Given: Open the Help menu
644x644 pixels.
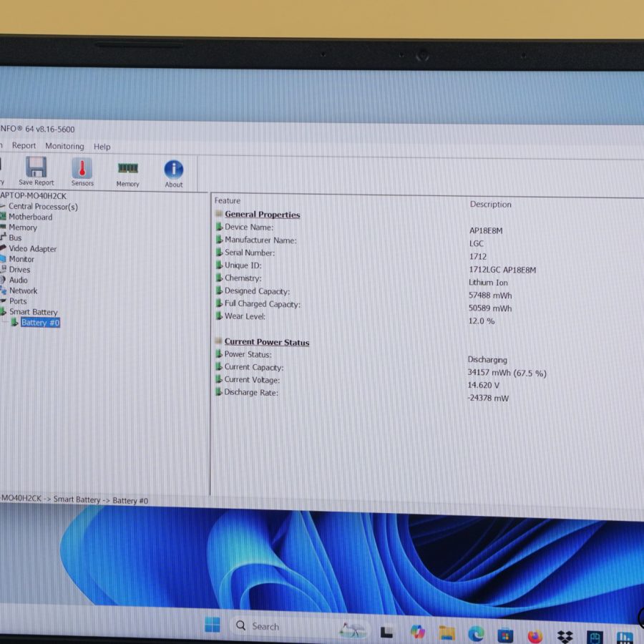Looking at the screenshot, I should click(x=102, y=147).
